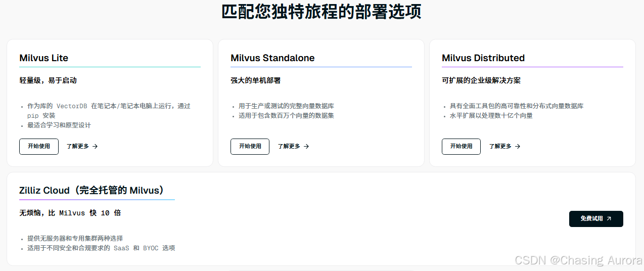Click the arrow icon after Milvus Lite 了解更多
Viewport: 644px width, 271px height.
pos(95,146)
